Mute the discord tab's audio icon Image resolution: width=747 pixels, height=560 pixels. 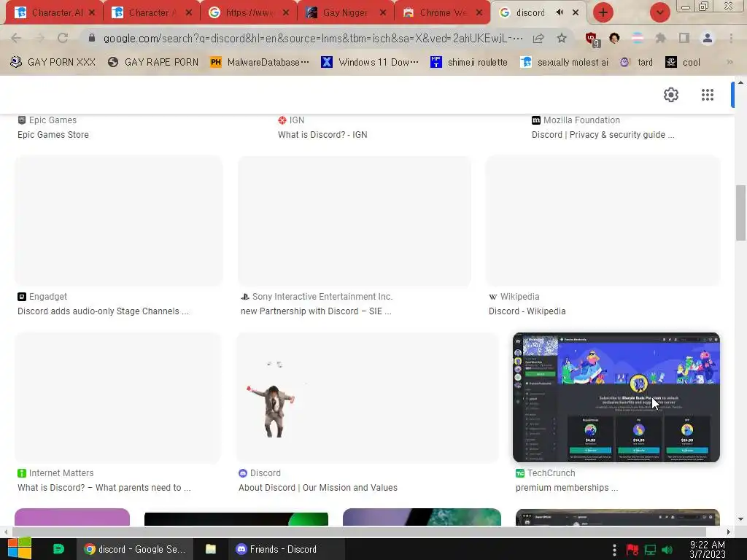point(560,12)
